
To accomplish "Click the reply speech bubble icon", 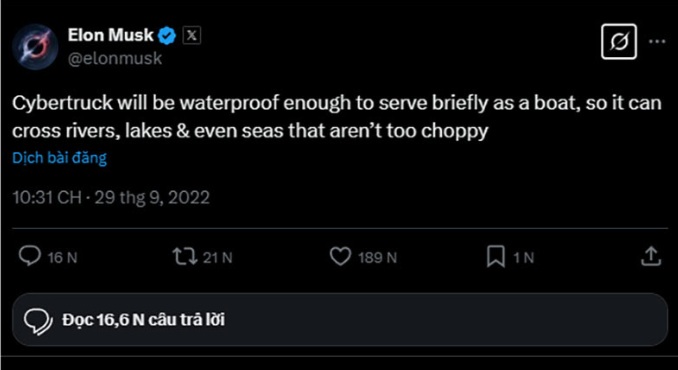I will [30, 256].
